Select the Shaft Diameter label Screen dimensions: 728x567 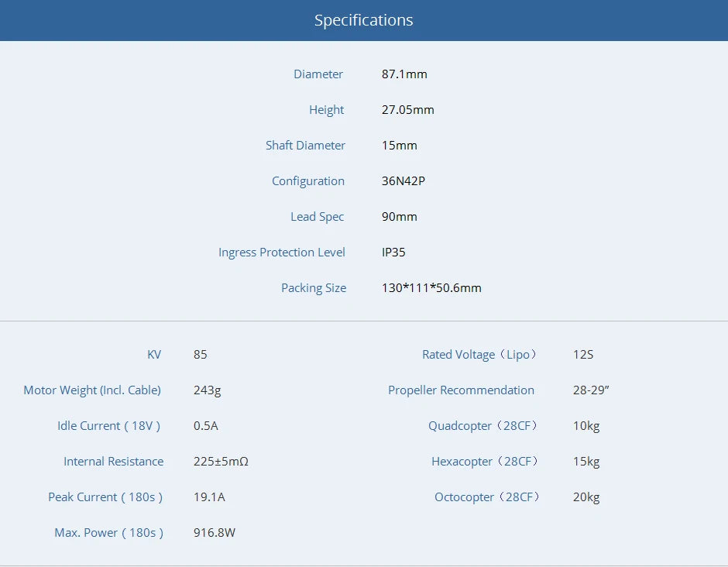305,145
